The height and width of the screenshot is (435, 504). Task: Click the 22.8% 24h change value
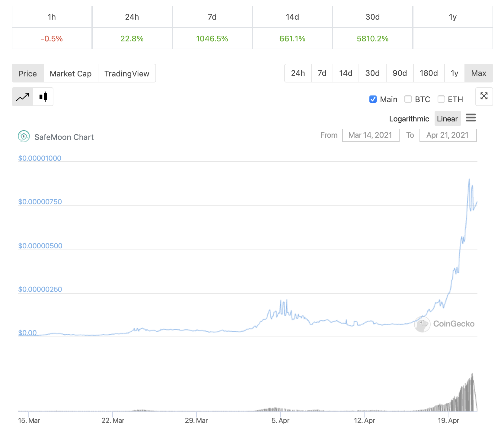(x=132, y=39)
